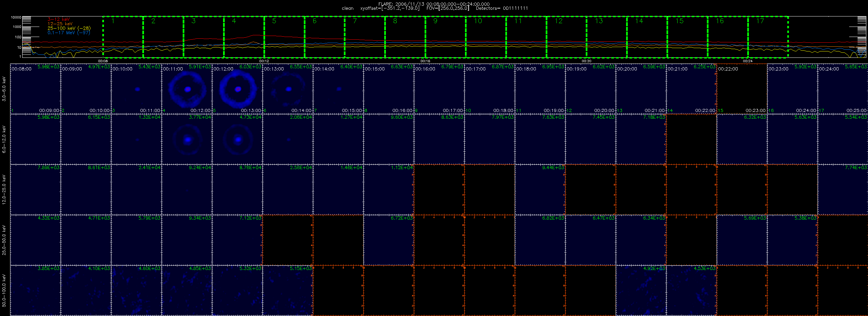Click the 50.0-100.0 keV row label
This screenshot has width=868, height=316.
pos(4,290)
